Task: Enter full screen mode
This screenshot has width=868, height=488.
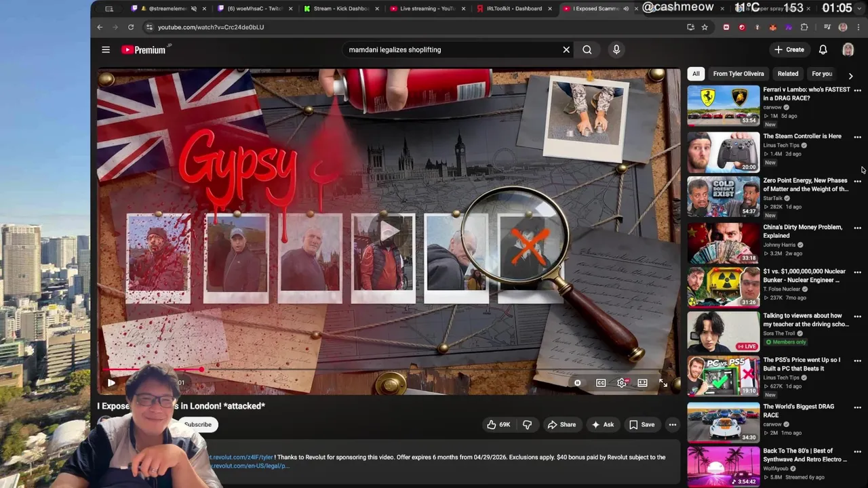Action: [x=663, y=383]
